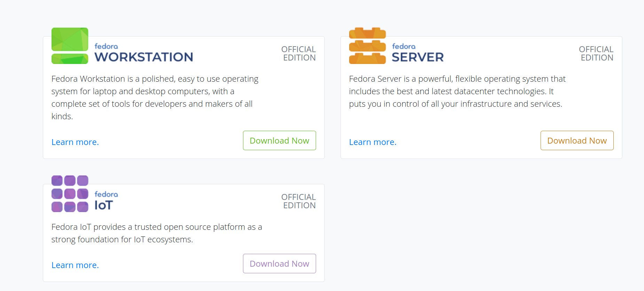Screen dimensions: 644x291
Task: Open Learn more link for Server
Action: pos(373,142)
